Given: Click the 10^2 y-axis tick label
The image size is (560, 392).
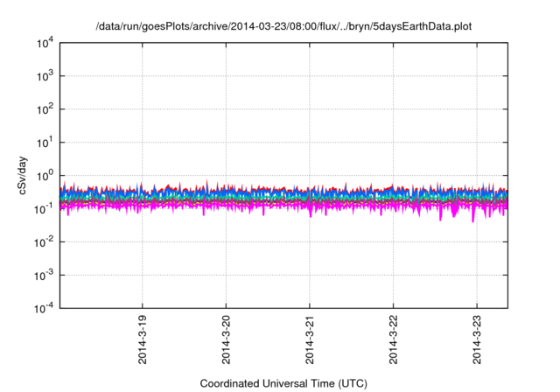Looking at the screenshot, I should click(x=45, y=109).
